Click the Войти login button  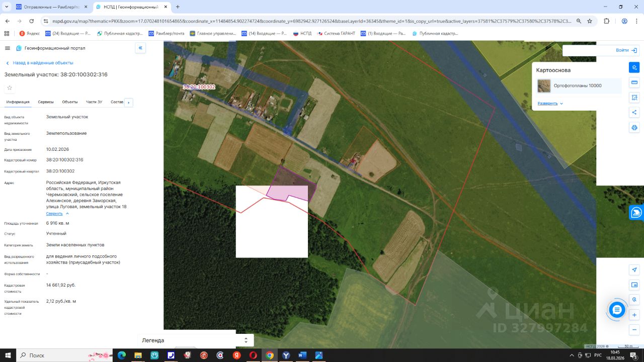(x=626, y=50)
